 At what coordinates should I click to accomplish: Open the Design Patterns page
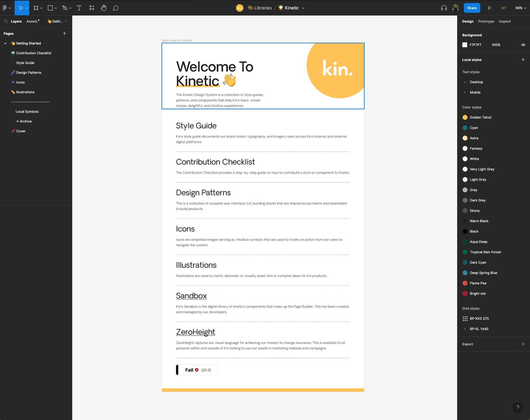click(29, 72)
